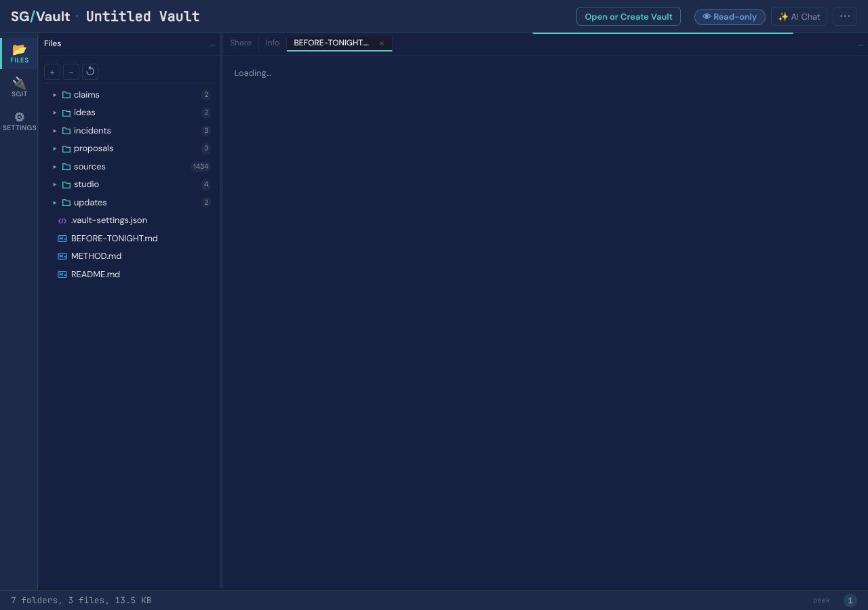Expand the proposals folder
The width and height of the screenshot is (868, 610).
point(55,148)
